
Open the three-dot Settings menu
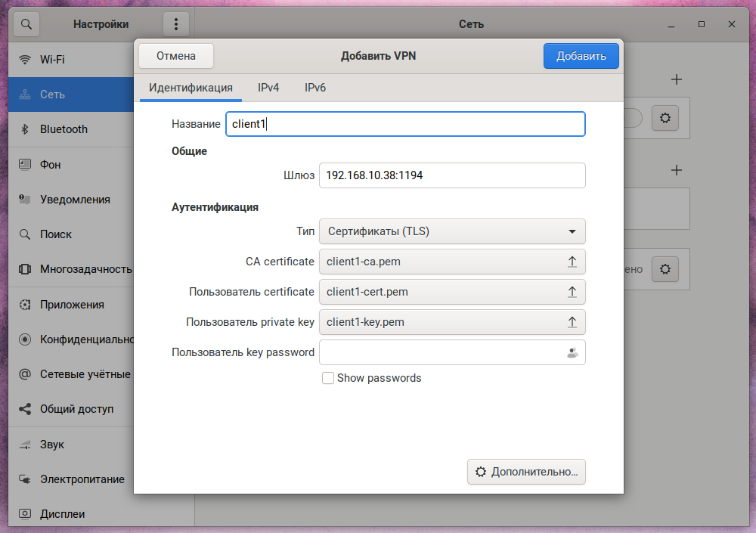[x=175, y=24]
